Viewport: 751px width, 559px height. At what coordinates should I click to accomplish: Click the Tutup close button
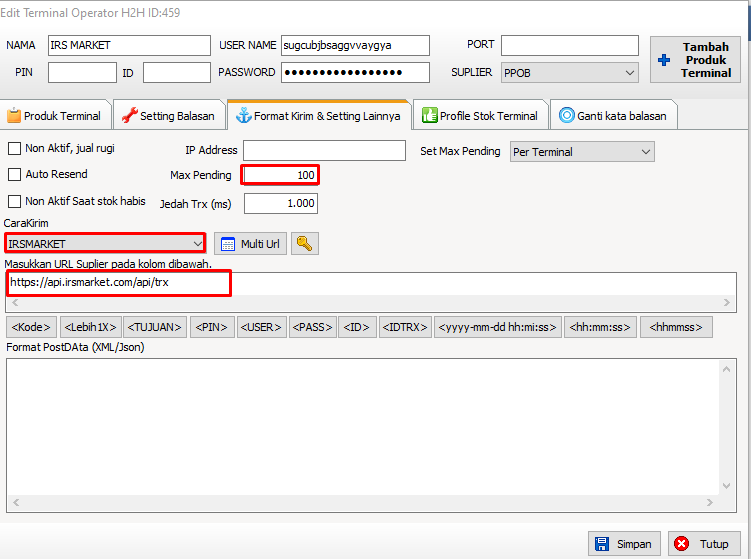click(704, 544)
